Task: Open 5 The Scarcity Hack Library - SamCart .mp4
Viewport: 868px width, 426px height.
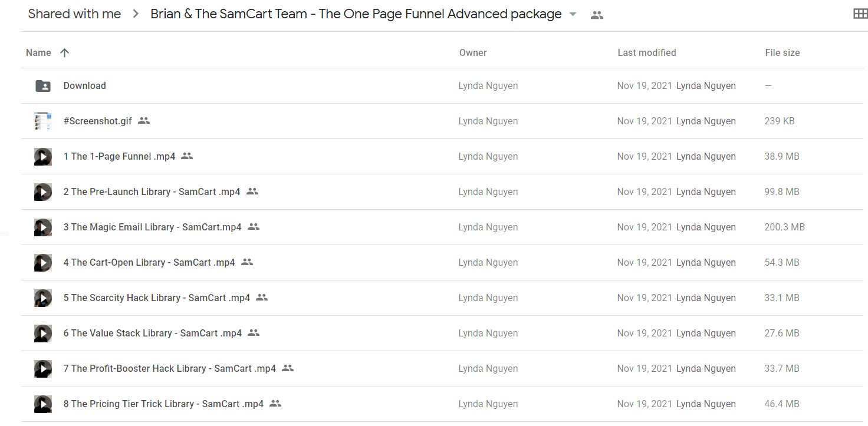Action: [157, 298]
